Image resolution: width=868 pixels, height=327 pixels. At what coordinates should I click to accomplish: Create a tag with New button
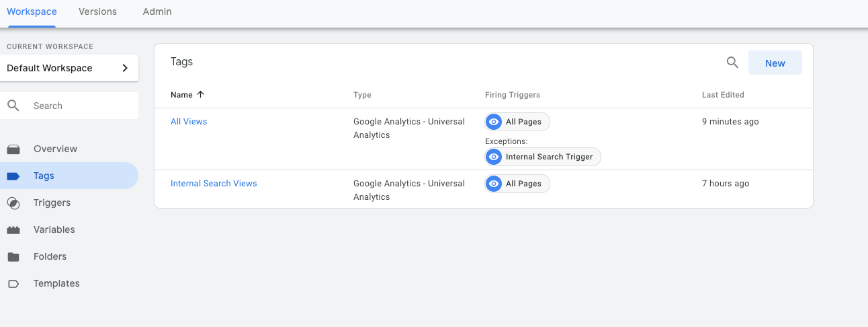(775, 63)
